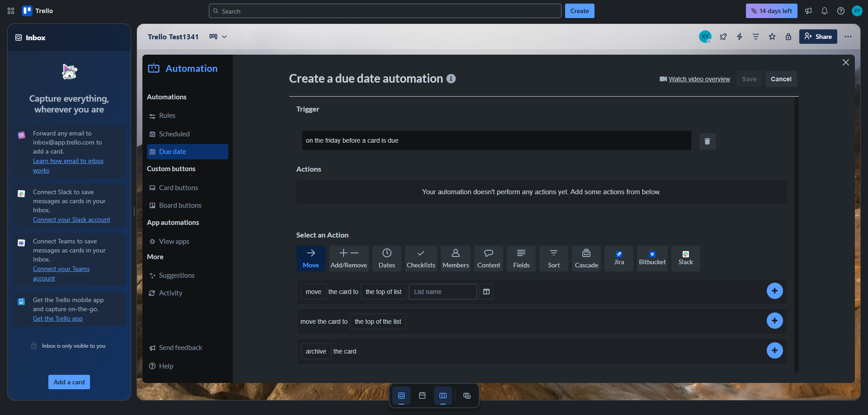Image resolution: width=868 pixels, height=415 pixels.
Task: Select the Checklists action category
Action: pos(421,258)
